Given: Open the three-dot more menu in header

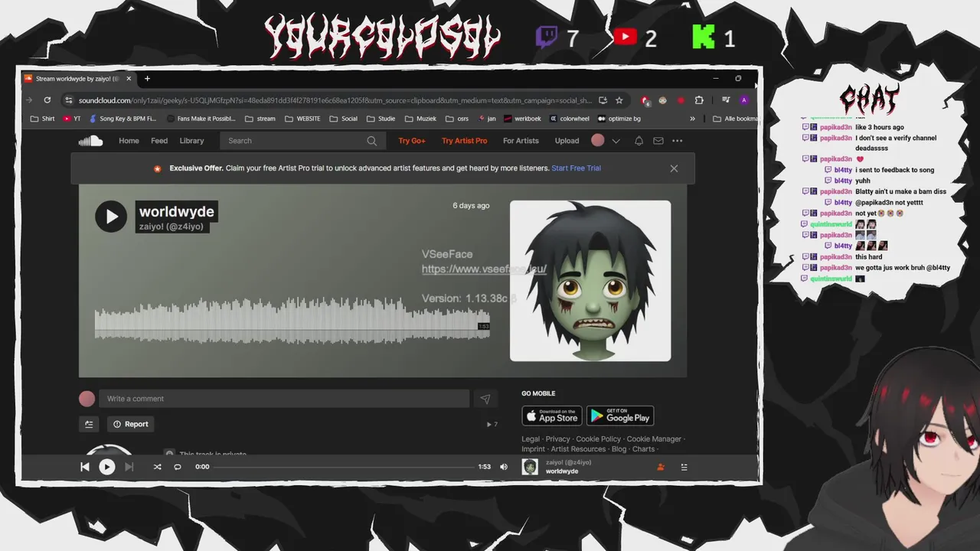Looking at the screenshot, I should click(x=677, y=141).
